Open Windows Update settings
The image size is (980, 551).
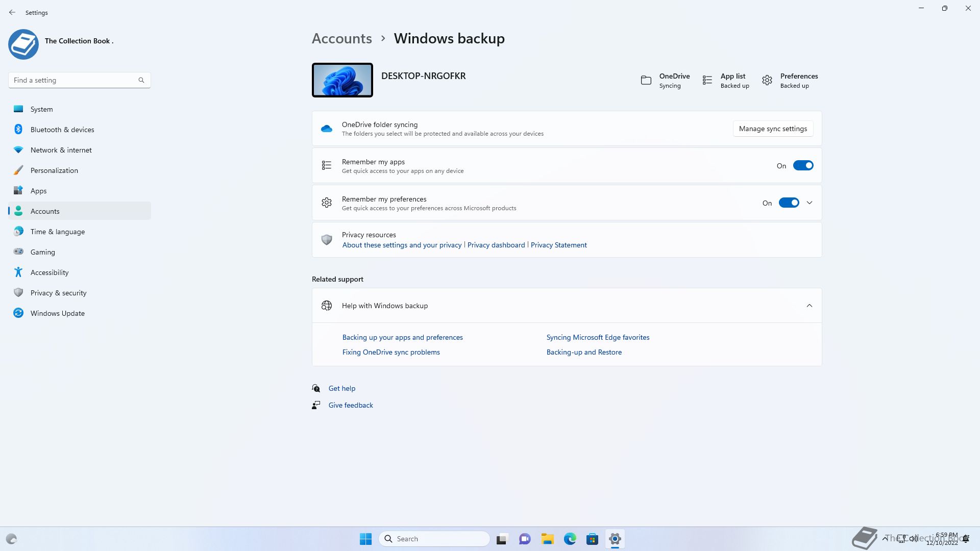(80, 313)
